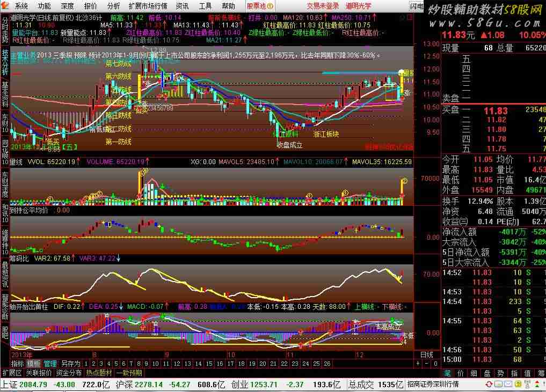
Task: Open the 扩展市场行情 menu
Action: (148, 6)
